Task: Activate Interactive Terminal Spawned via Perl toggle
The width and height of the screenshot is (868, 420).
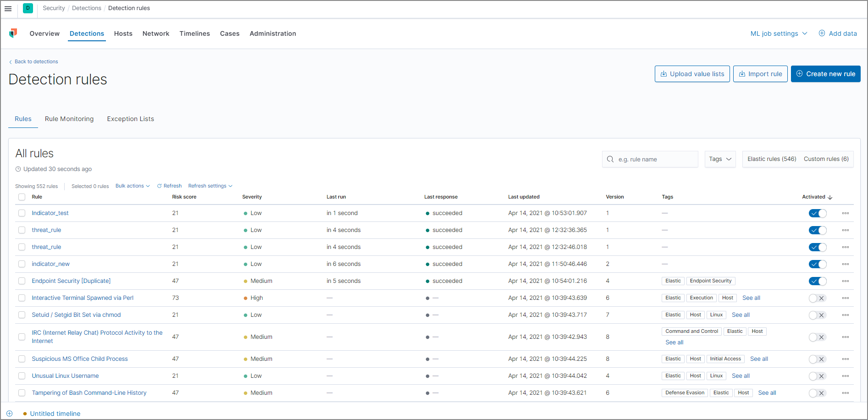Action: [x=817, y=298]
